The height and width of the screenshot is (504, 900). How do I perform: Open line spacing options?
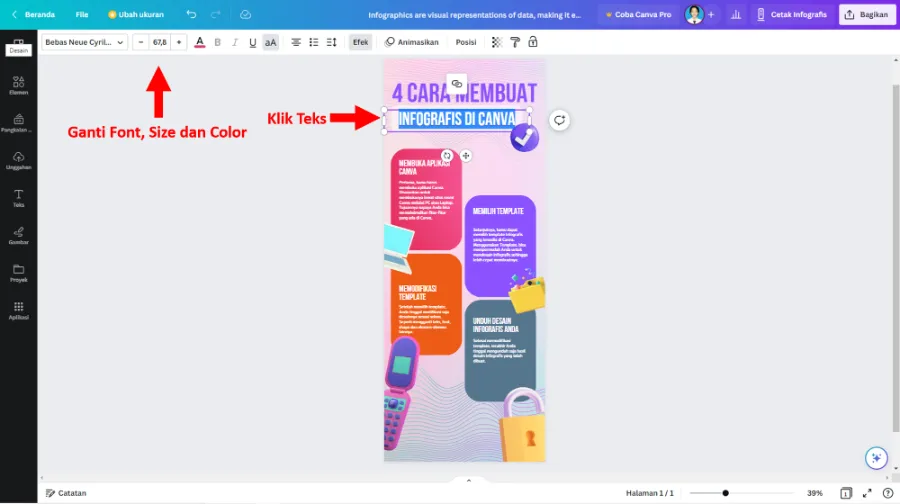[x=331, y=42]
